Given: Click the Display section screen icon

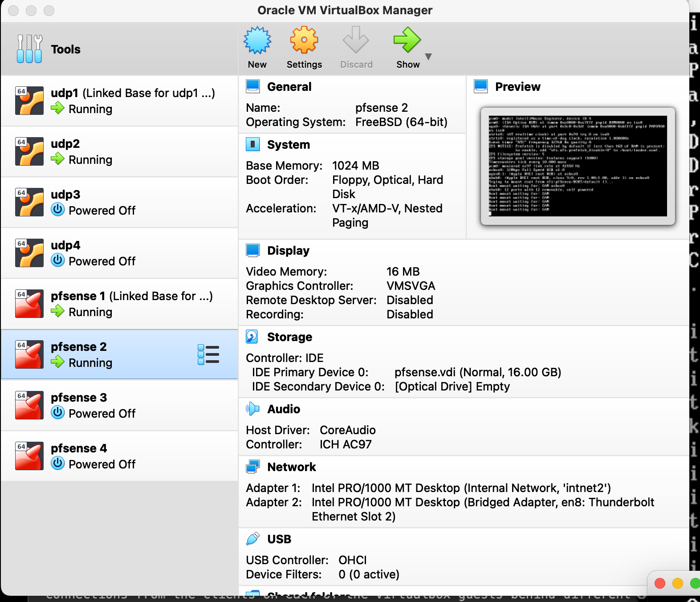Looking at the screenshot, I should click(x=253, y=250).
